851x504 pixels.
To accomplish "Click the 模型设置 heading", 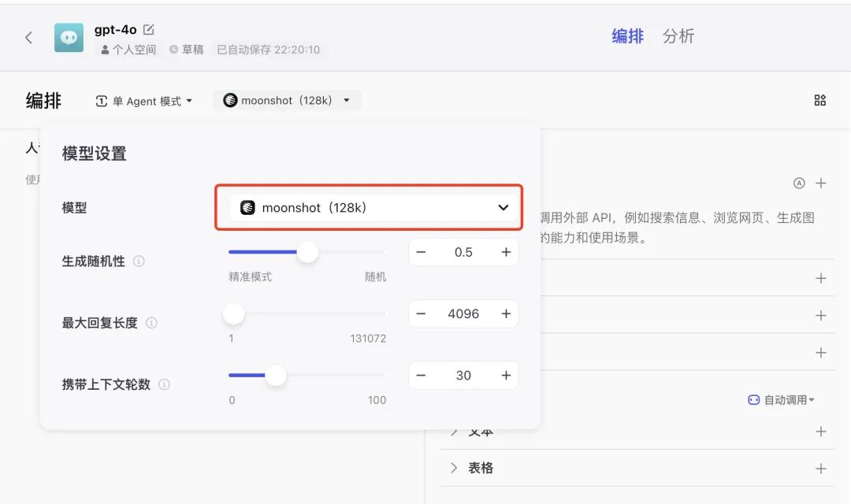I will (x=95, y=154).
